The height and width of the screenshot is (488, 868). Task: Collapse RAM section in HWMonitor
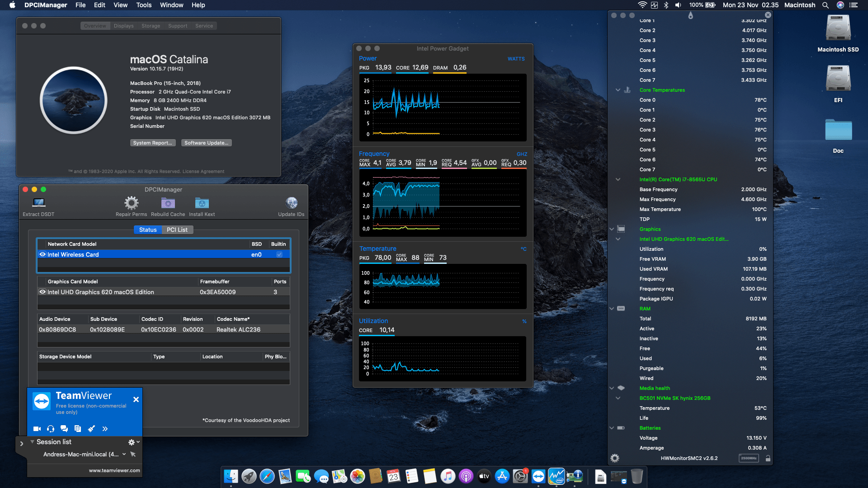[x=612, y=309]
